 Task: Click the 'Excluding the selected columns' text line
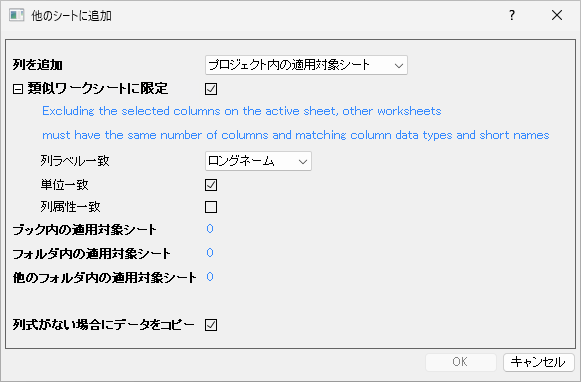[x=242, y=111]
